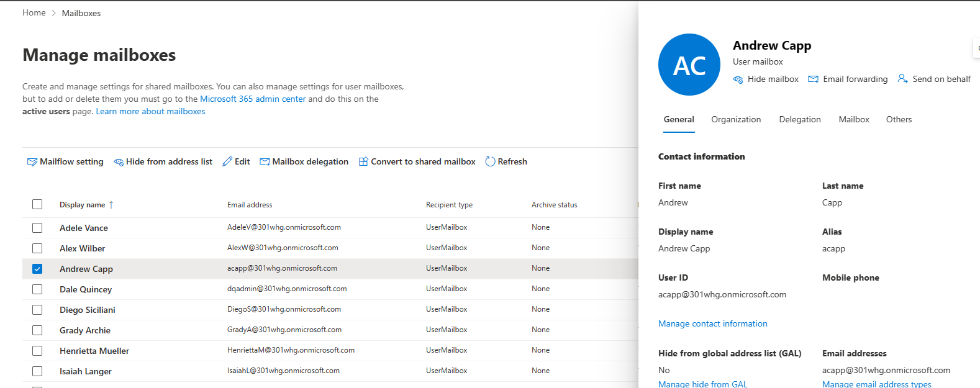Click the Send on behalf person icon
The height and width of the screenshot is (388, 980).
point(903,79)
